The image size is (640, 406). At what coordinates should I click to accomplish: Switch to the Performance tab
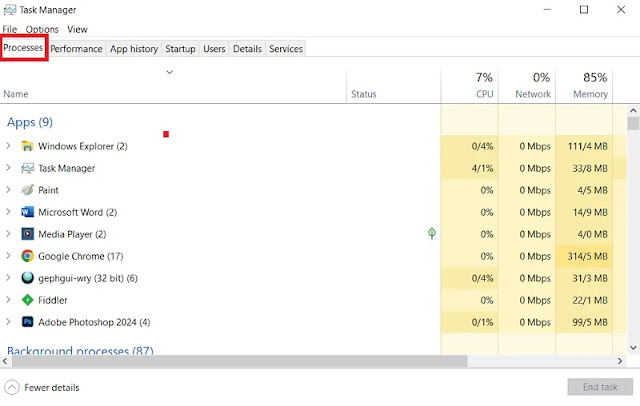click(x=76, y=49)
